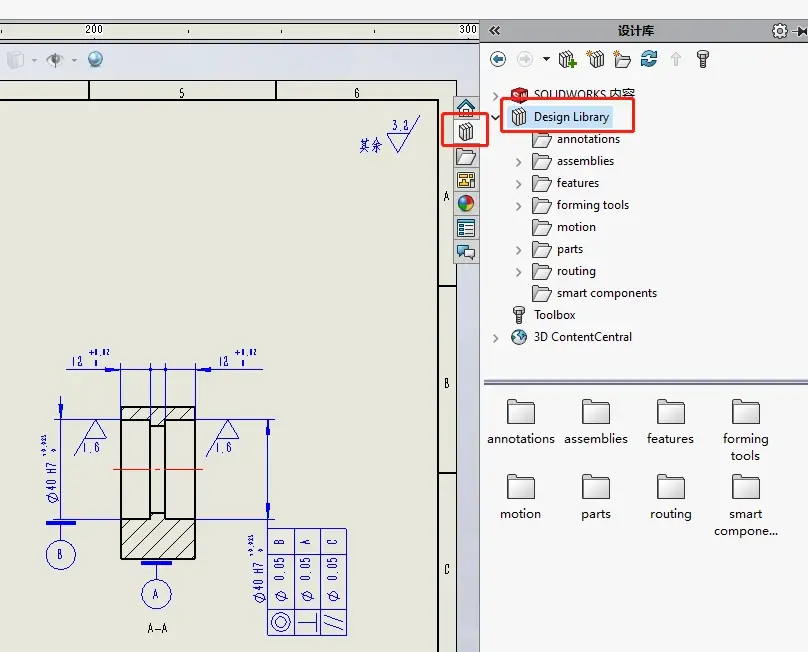Click the Hide/Show Items eye icon
This screenshot has height=652, width=808.
pos(55,60)
